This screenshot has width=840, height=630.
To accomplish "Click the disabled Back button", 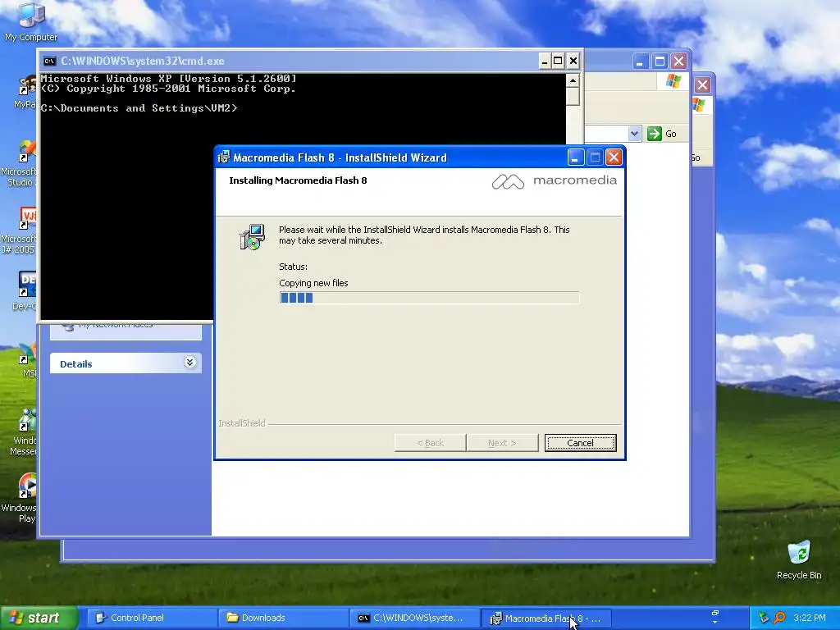I will [430, 443].
